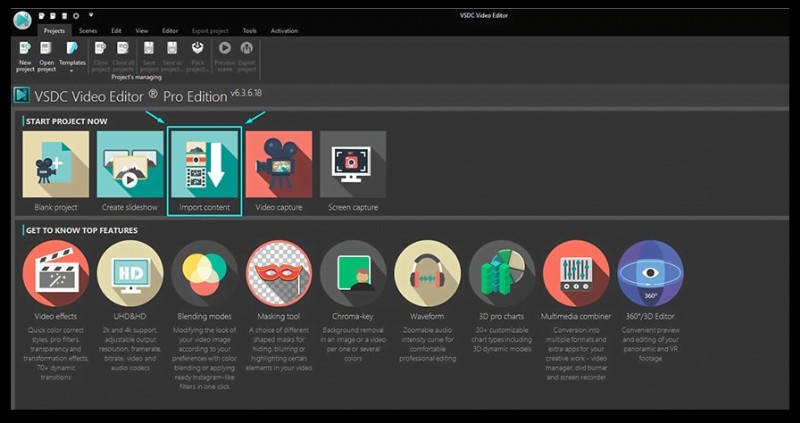The image size is (800, 423).
Task: Click the New project ribbon icon
Action: (25, 54)
